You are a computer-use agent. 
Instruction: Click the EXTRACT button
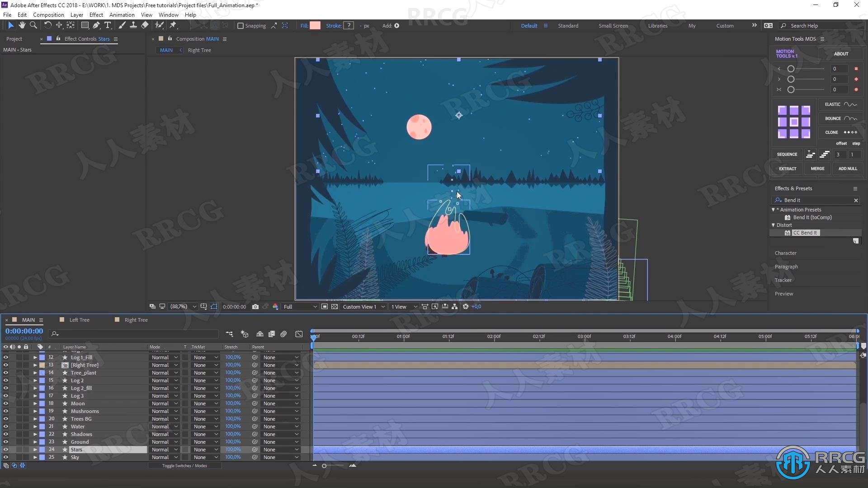click(788, 169)
